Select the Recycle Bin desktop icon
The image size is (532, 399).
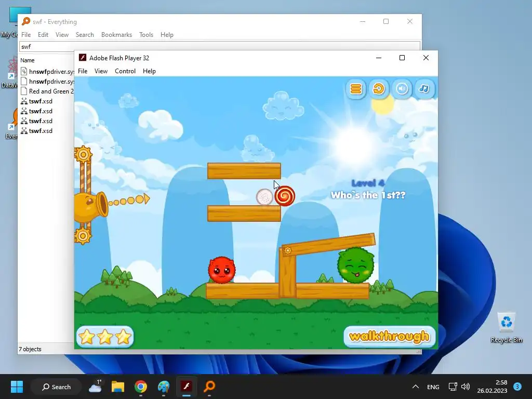(x=506, y=327)
